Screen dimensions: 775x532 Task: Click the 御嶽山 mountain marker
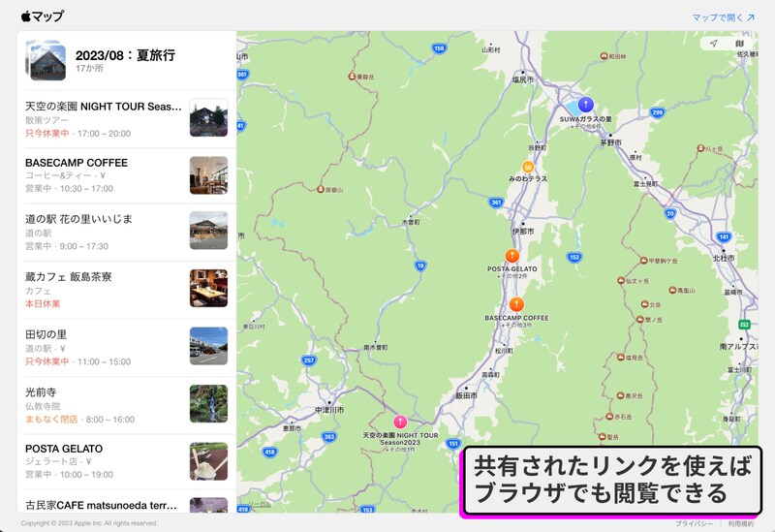(x=321, y=189)
